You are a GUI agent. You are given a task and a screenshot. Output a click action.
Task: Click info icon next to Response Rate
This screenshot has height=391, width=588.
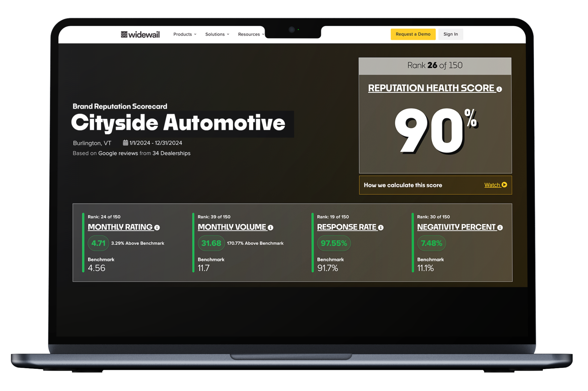tap(380, 228)
